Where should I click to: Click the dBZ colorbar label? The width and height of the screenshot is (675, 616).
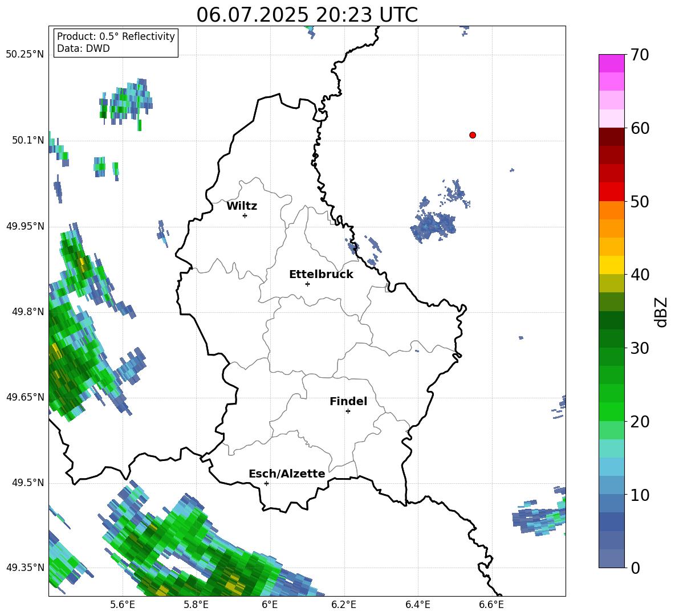(x=662, y=312)
